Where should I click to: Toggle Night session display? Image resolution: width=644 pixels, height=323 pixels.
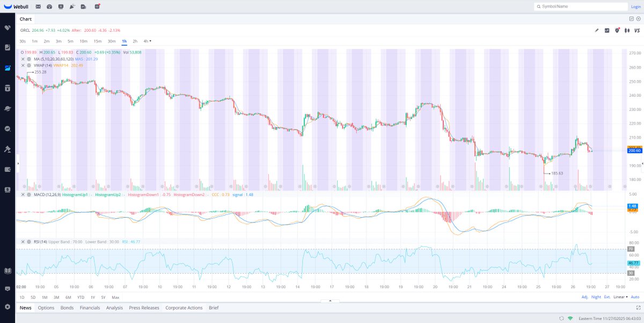tap(596, 297)
